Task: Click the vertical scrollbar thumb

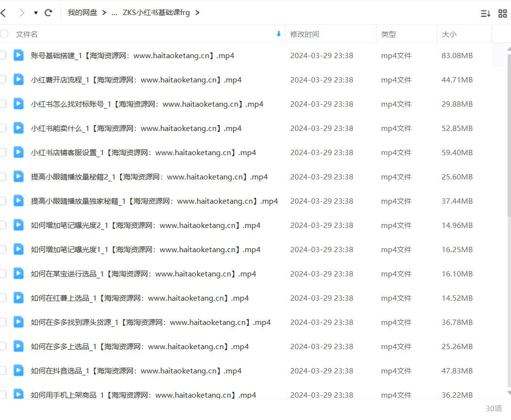Action: click(509, 135)
